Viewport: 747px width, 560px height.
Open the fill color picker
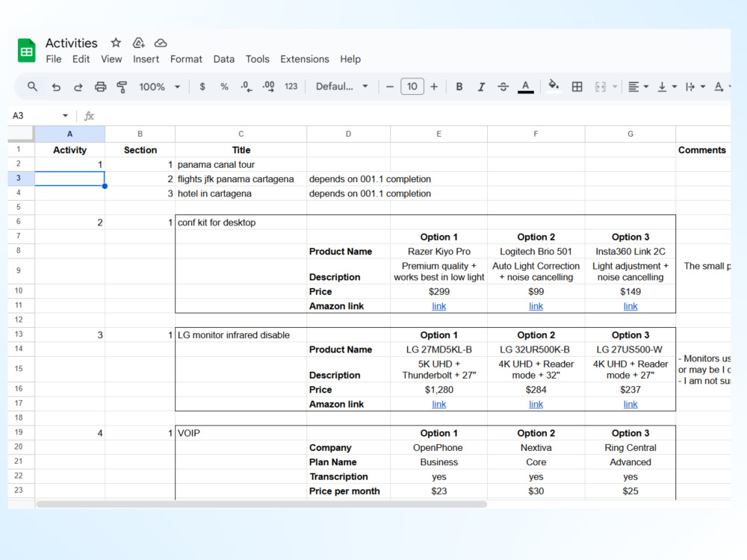553,86
